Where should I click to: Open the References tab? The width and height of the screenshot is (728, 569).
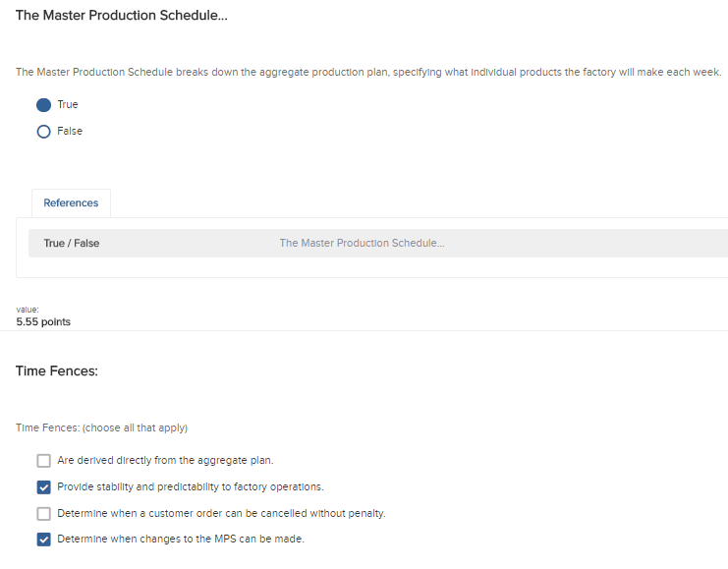point(71,203)
